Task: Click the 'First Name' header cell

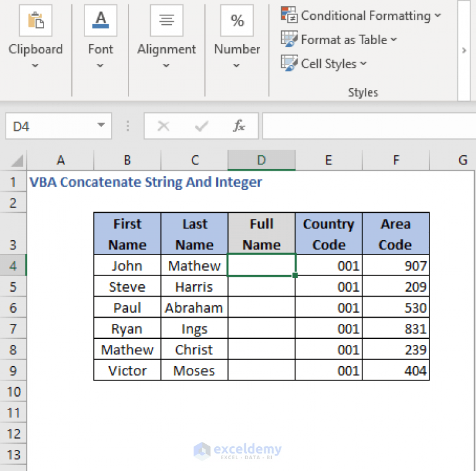Action: coord(127,233)
